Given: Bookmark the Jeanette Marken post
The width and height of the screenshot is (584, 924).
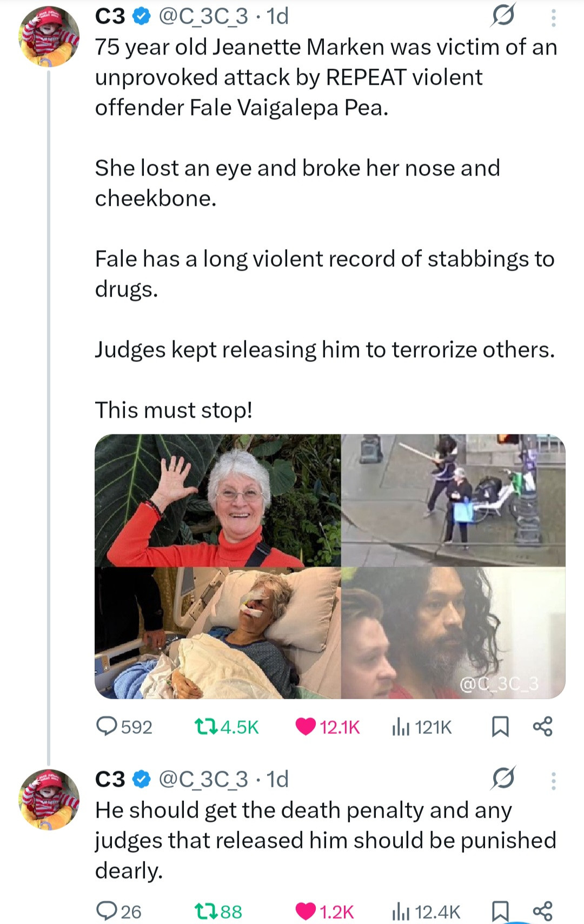Looking at the screenshot, I should point(500,727).
